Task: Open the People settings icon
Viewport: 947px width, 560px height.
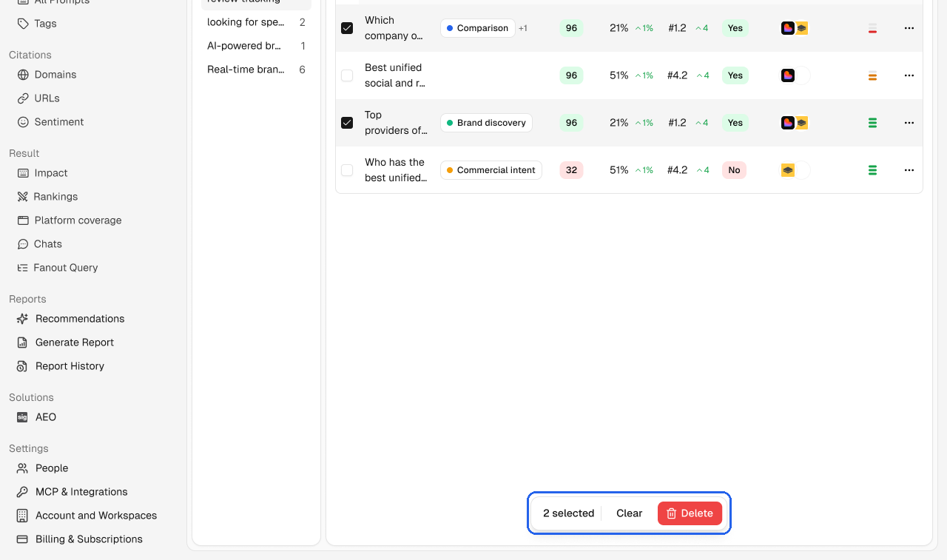Action: click(x=23, y=468)
